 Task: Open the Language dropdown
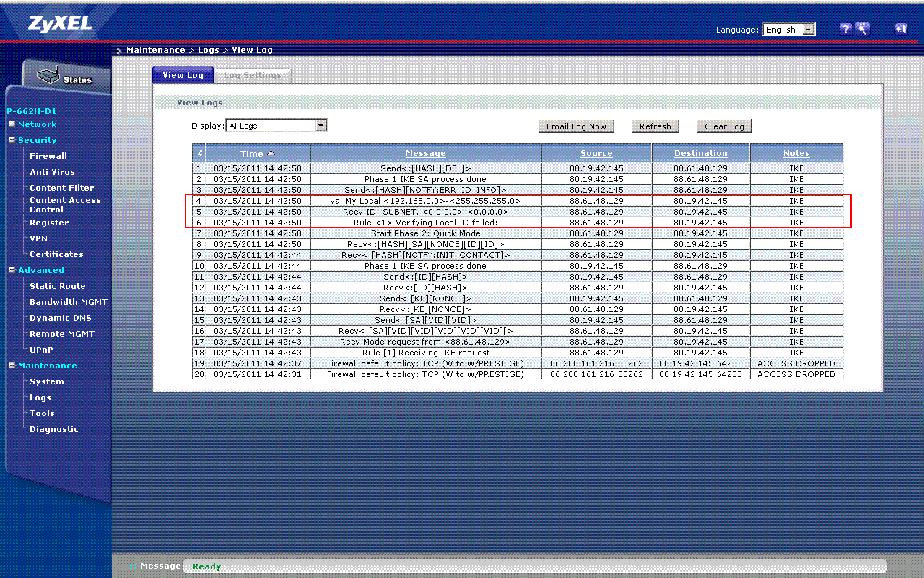(x=808, y=30)
